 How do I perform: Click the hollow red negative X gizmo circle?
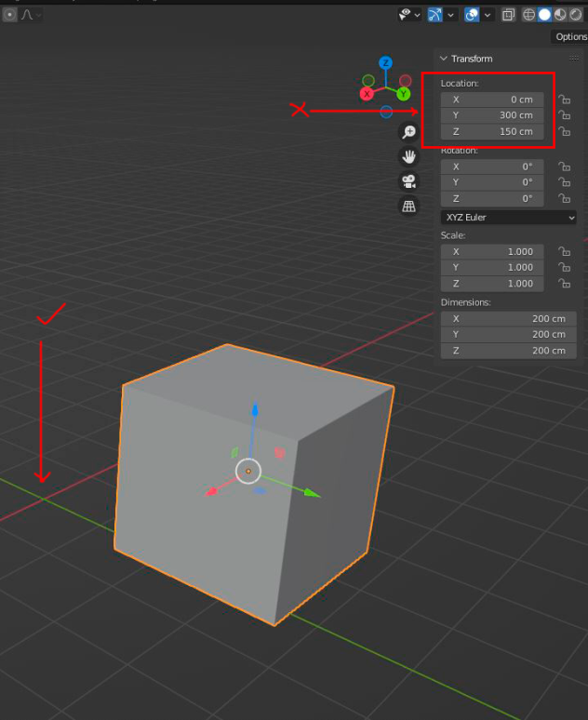click(405, 81)
